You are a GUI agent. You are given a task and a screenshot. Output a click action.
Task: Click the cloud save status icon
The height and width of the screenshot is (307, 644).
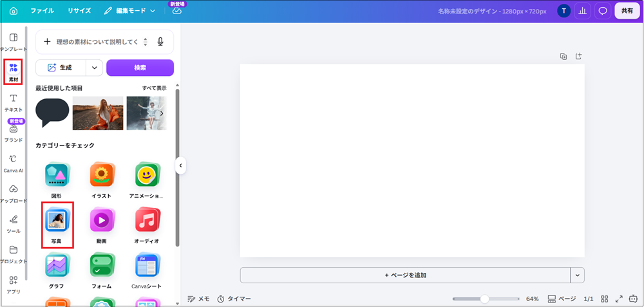click(x=177, y=11)
